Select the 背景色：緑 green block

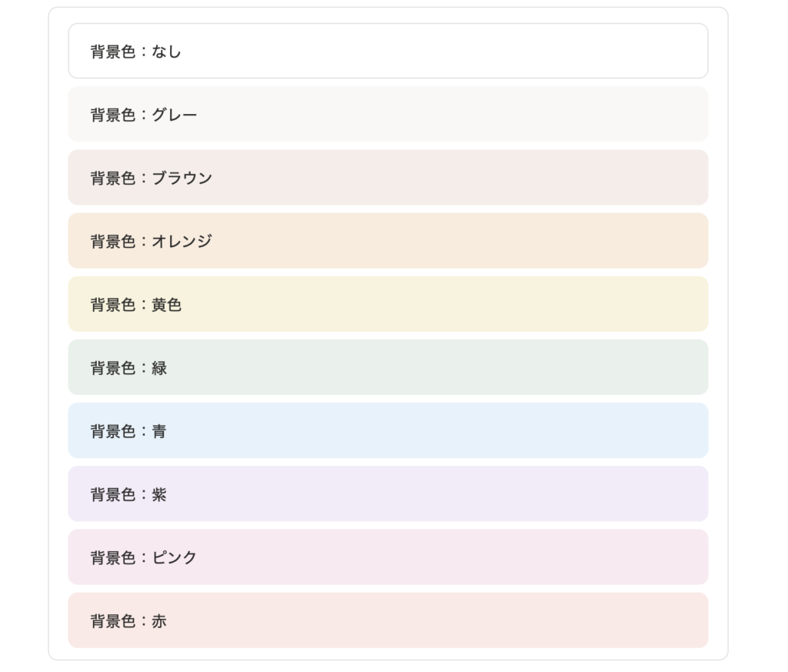coord(388,368)
